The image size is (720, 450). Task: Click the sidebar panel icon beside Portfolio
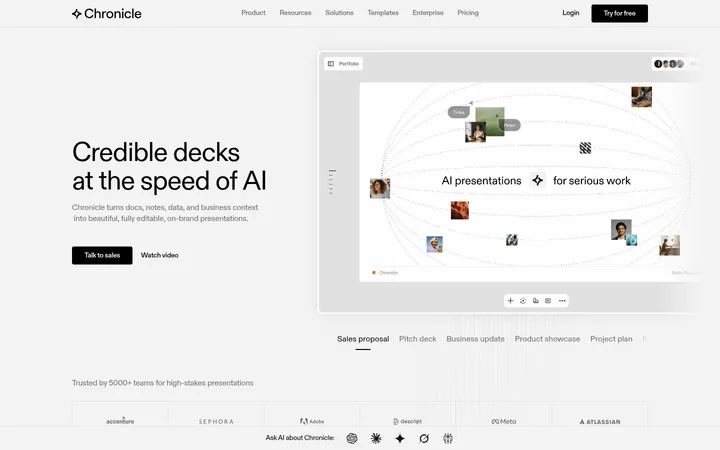pyautogui.click(x=331, y=64)
